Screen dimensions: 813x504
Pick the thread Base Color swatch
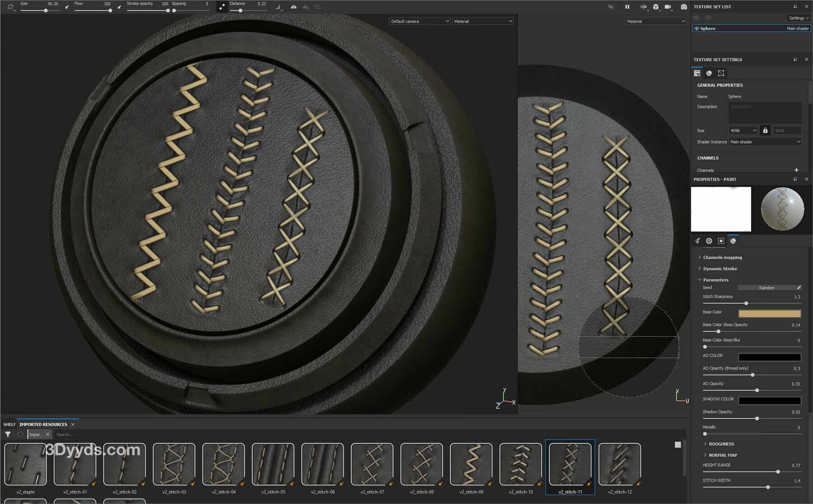[770, 313]
